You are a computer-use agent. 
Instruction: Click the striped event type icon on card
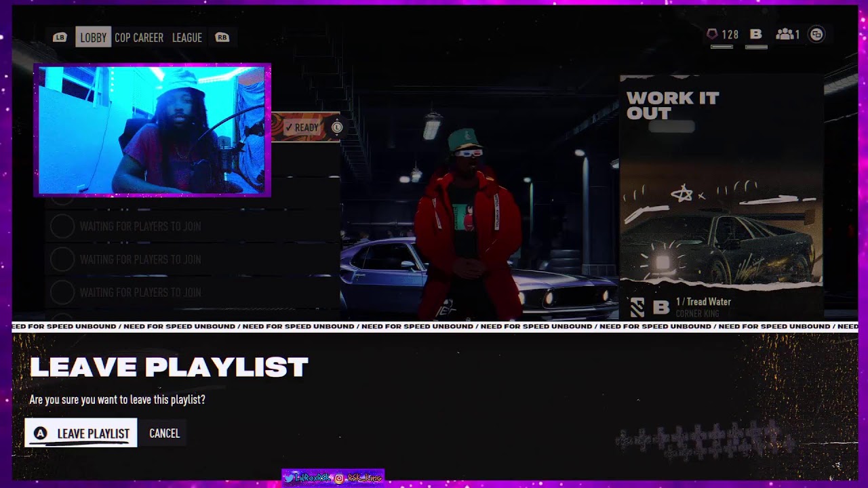[x=637, y=308]
